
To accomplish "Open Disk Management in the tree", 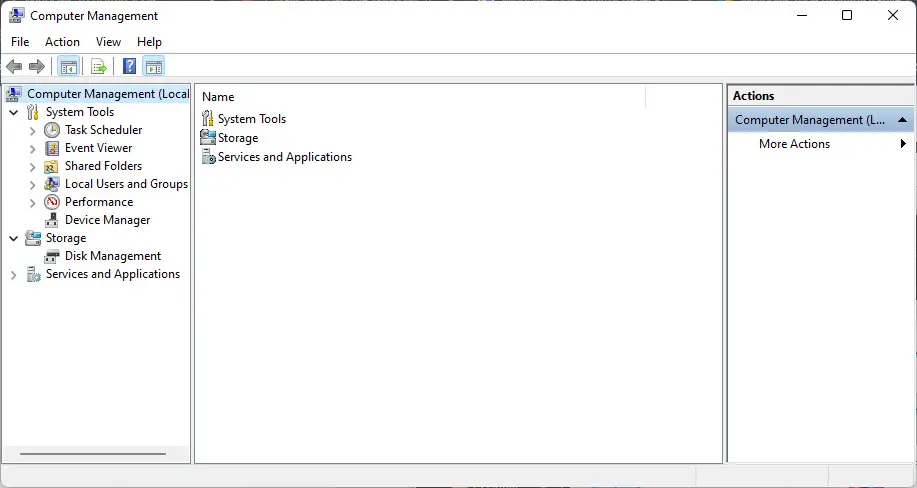I will (113, 256).
